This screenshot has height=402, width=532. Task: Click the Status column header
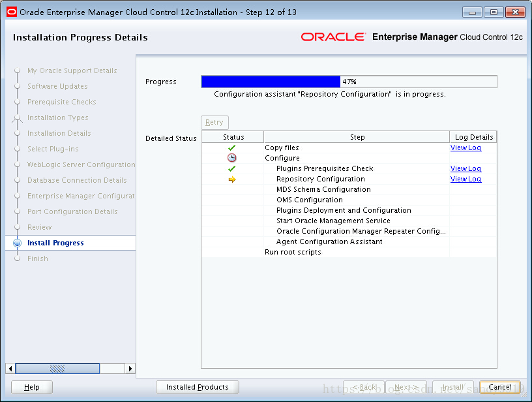pyautogui.click(x=233, y=137)
